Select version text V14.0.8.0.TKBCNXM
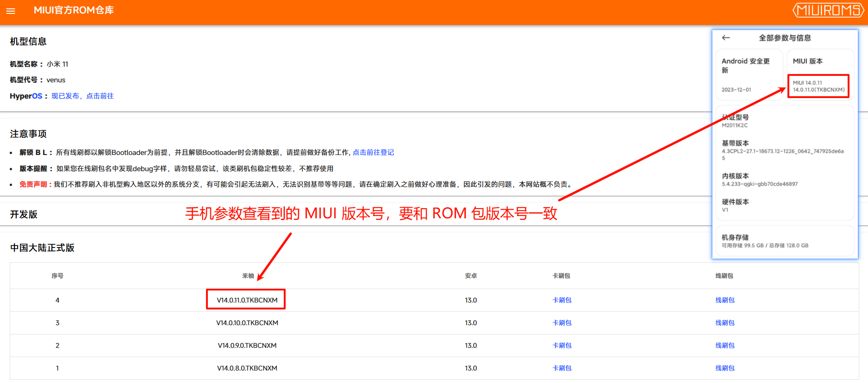The height and width of the screenshot is (383, 868). click(x=247, y=368)
